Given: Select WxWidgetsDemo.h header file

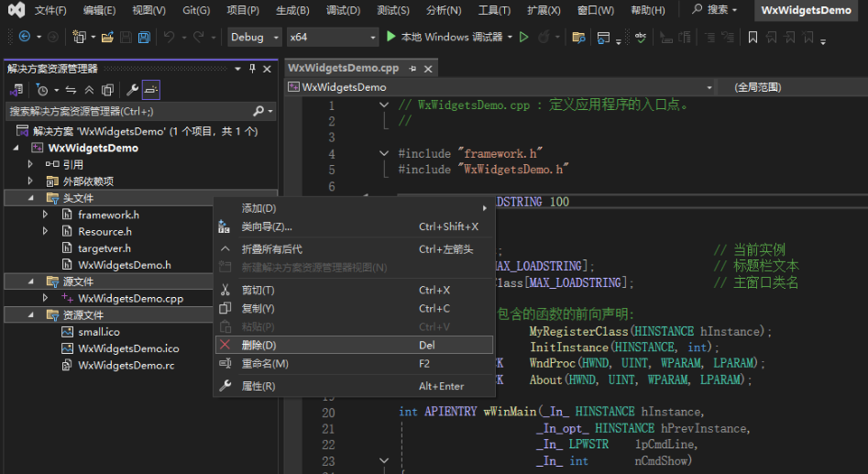Looking at the screenshot, I should pos(125,265).
